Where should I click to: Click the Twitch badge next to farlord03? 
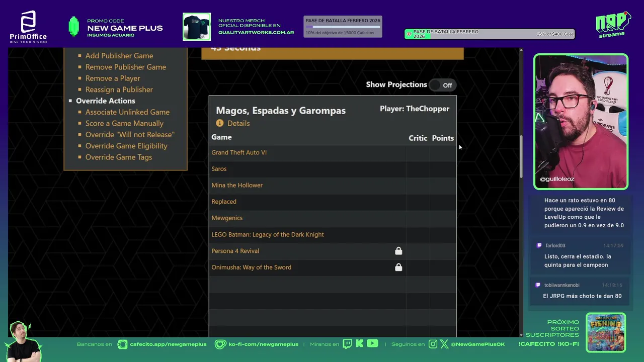click(x=539, y=246)
